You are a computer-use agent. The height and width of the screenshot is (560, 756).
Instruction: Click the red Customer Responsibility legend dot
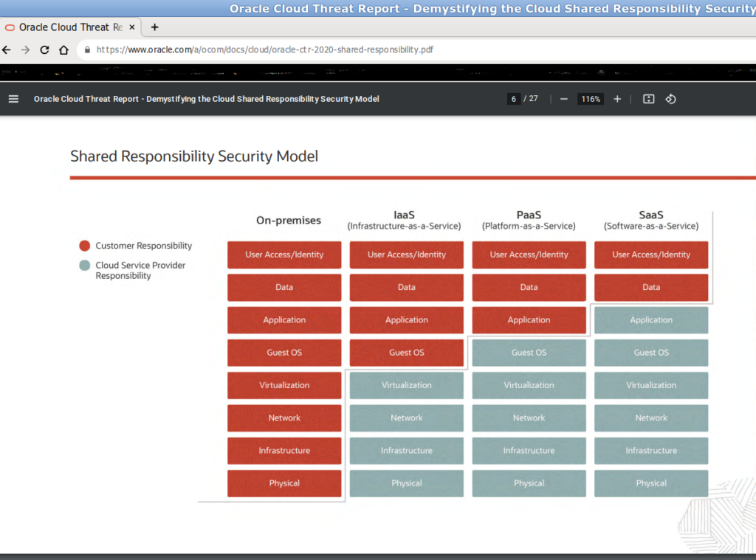point(85,246)
